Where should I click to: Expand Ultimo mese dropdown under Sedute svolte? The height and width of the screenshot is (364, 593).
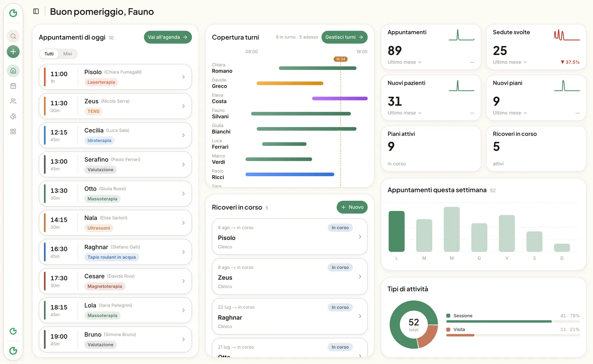point(510,62)
